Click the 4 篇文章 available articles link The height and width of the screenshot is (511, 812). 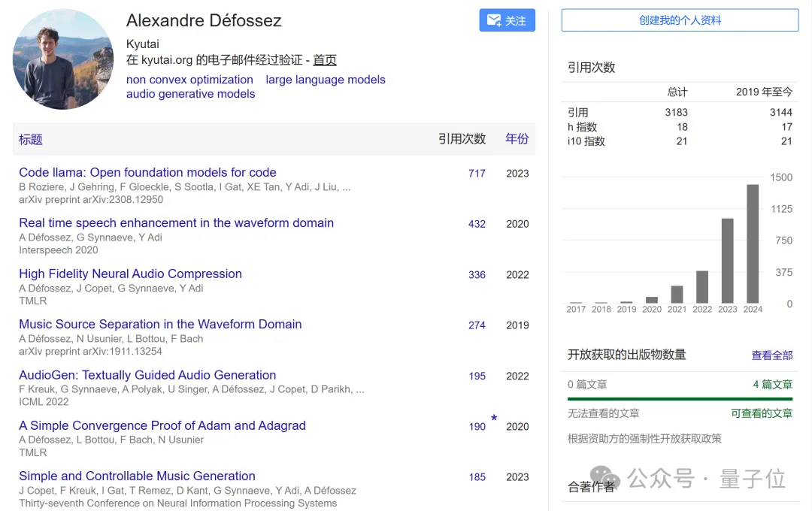(x=773, y=384)
